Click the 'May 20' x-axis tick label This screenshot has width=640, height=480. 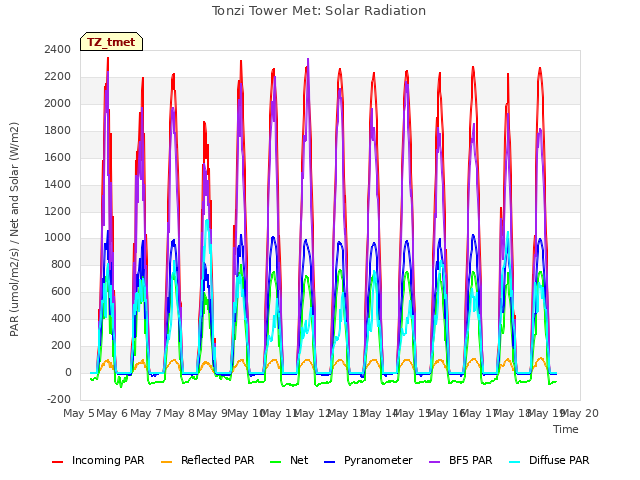click(580, 413)
